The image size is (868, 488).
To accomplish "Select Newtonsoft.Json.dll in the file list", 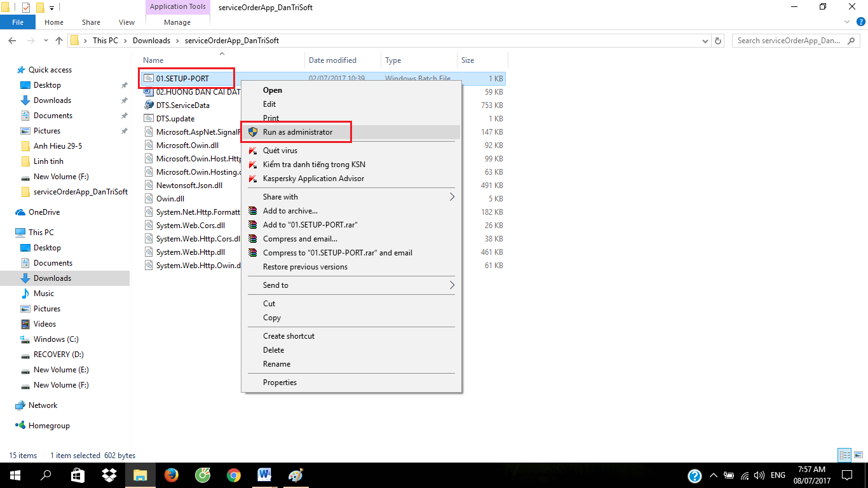I will (189, 186).
